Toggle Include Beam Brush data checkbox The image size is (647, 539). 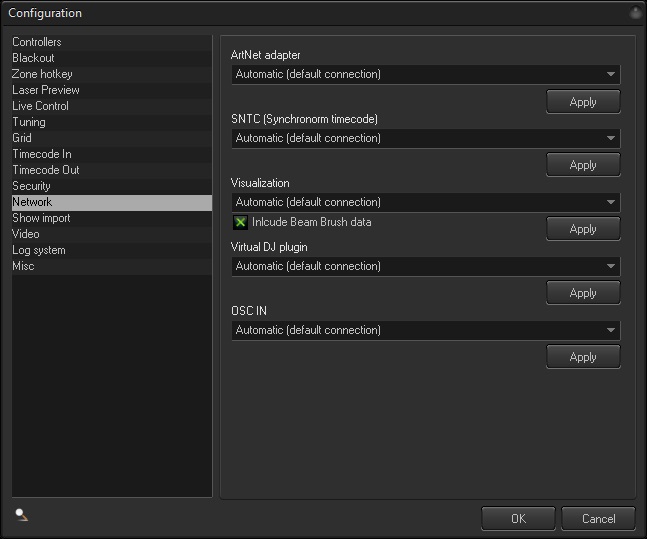[x=240, y=222]
